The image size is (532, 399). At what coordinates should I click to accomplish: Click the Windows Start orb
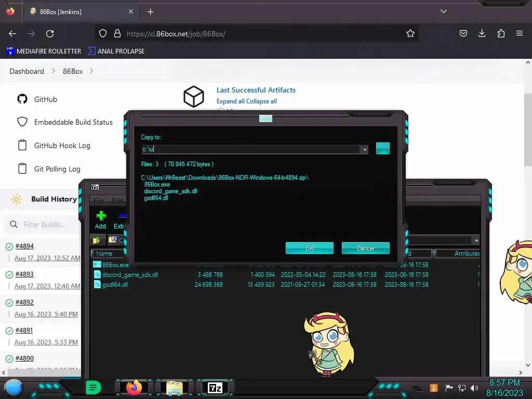[x=14, y=388]
